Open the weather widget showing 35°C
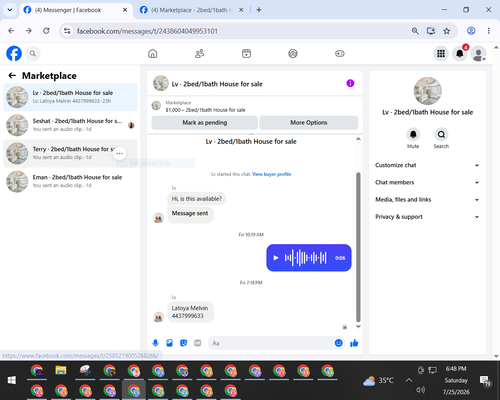The width and height of the screenshot is (500, 400). pos(378,380)
